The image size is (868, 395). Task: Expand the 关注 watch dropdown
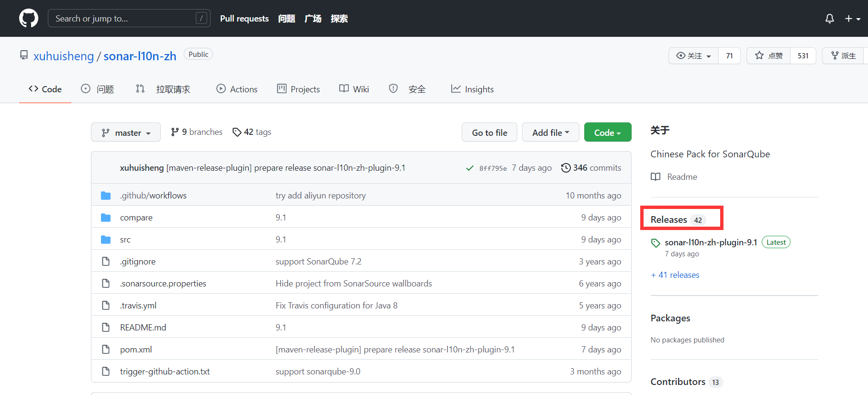pos(693,55)
